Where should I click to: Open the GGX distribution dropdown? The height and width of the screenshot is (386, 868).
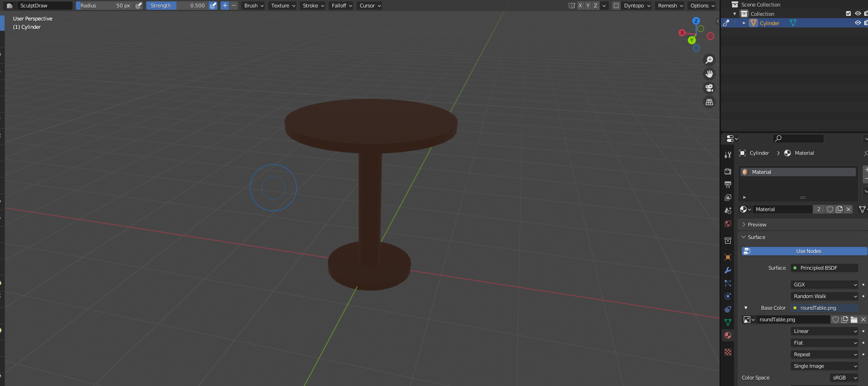coord(824,285)
